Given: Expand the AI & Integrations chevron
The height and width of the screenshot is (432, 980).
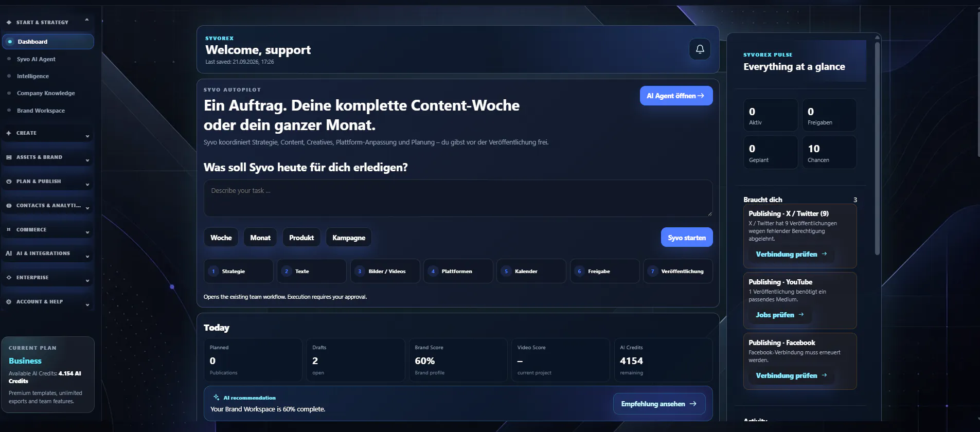Looking at the screenshot, I should 87,257.
